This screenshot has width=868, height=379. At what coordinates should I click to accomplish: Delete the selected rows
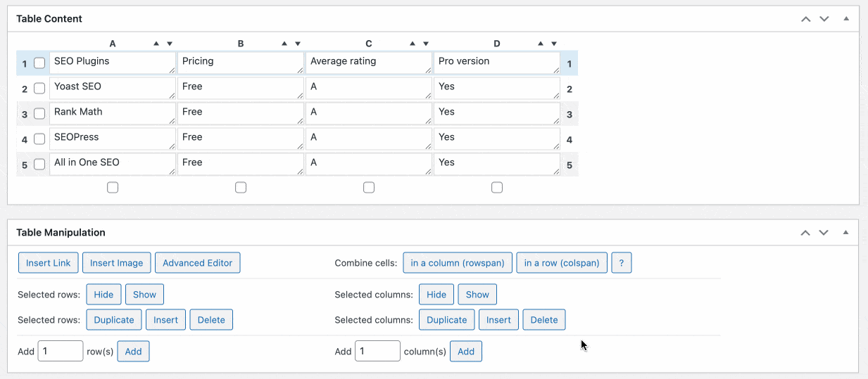click(x=211, y=320)
